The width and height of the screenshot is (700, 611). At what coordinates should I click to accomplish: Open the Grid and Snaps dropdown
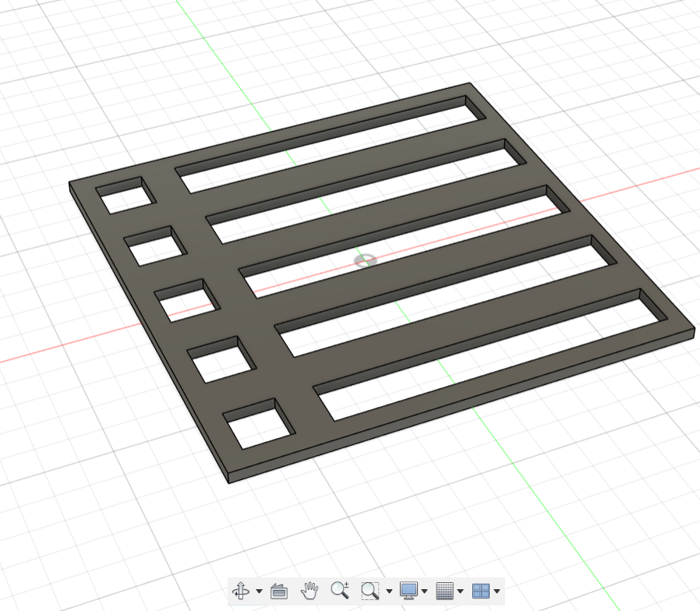[460, 591]
